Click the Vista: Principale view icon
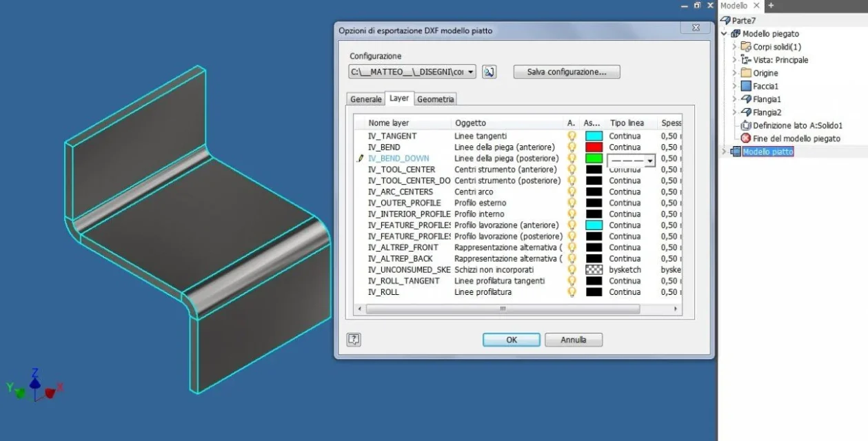Image resolution: width=868 pixels, height=441 pixels. point(746,60)
